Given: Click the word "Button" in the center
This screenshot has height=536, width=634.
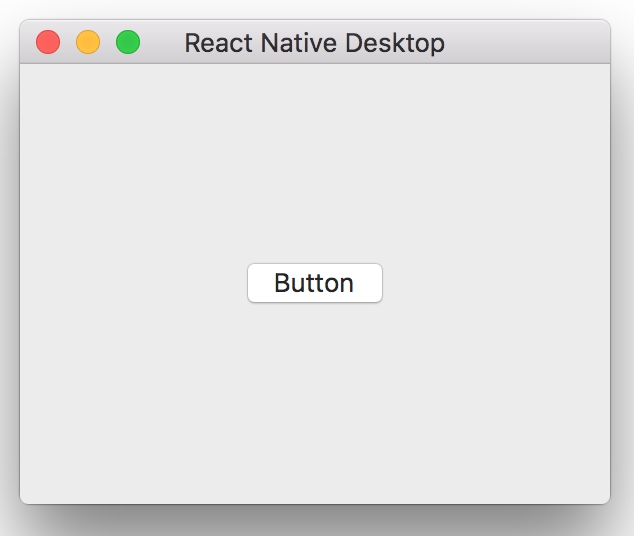Looking at the screenshot, I should tap(314, 283).
